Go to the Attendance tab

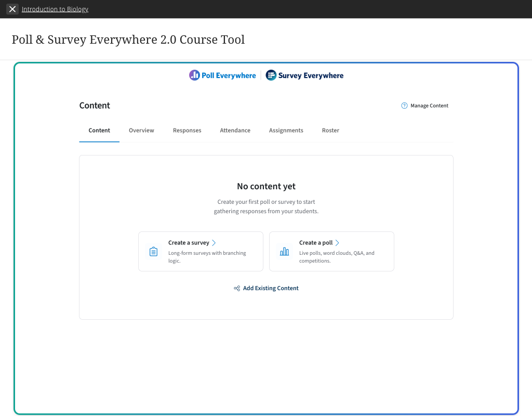[235, 131]
